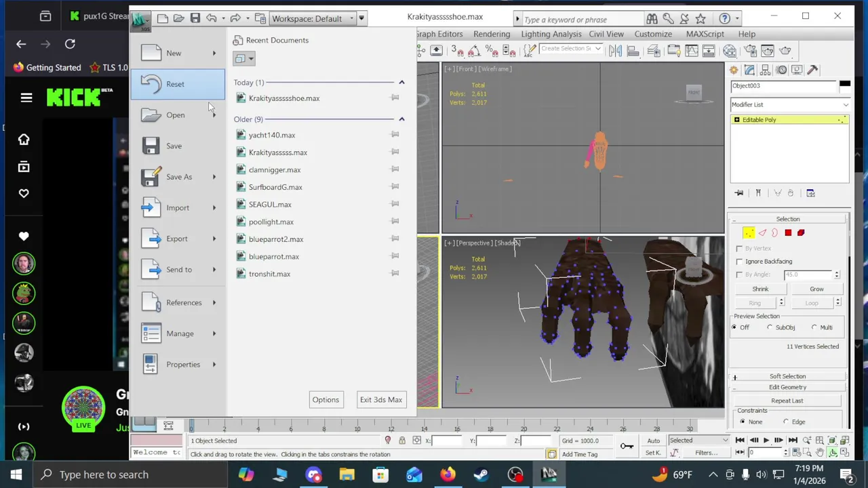Click the Grow selection button
The image size is (868, 488).
pos(816,289)
